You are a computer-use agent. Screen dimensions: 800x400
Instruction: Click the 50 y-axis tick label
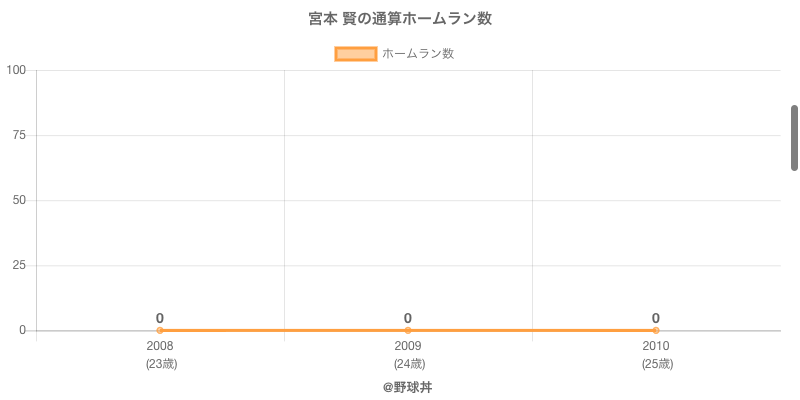point(19,200)
